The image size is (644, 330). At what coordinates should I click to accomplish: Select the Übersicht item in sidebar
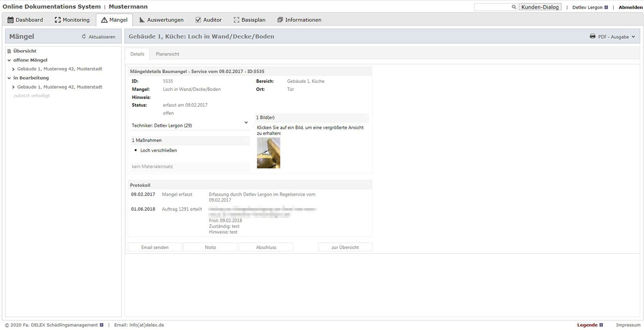(24, 51)
